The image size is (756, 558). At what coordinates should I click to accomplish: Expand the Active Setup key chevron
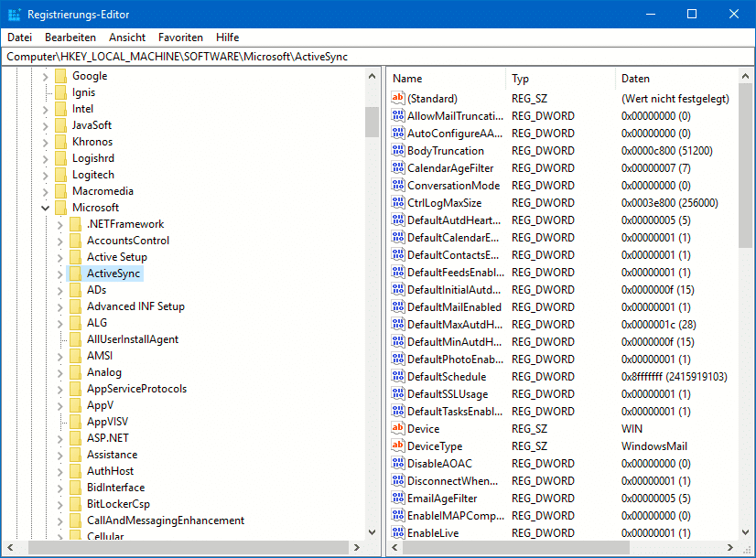pos(59,258)
